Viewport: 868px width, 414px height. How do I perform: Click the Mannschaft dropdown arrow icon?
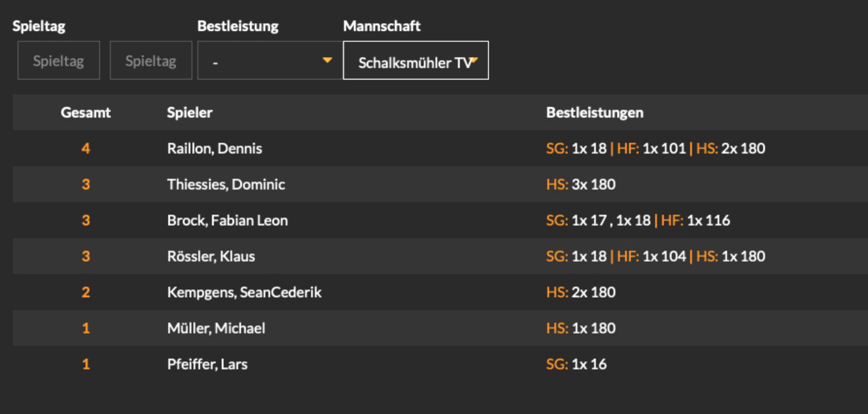click(473, 60)
